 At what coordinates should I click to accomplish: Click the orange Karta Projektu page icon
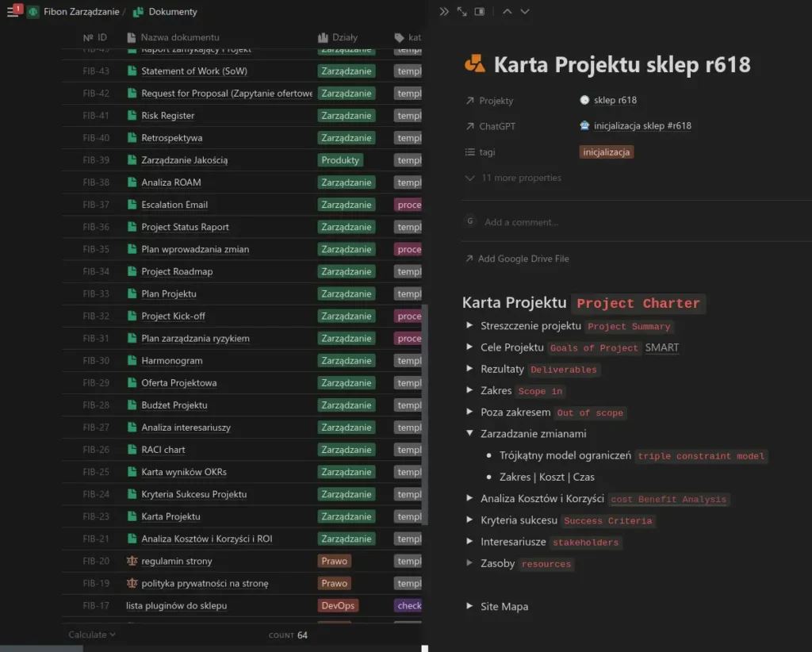tap(475, 65)
